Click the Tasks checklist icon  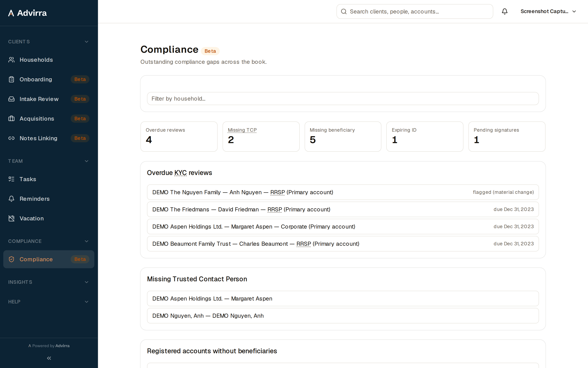tap(11, 179)
